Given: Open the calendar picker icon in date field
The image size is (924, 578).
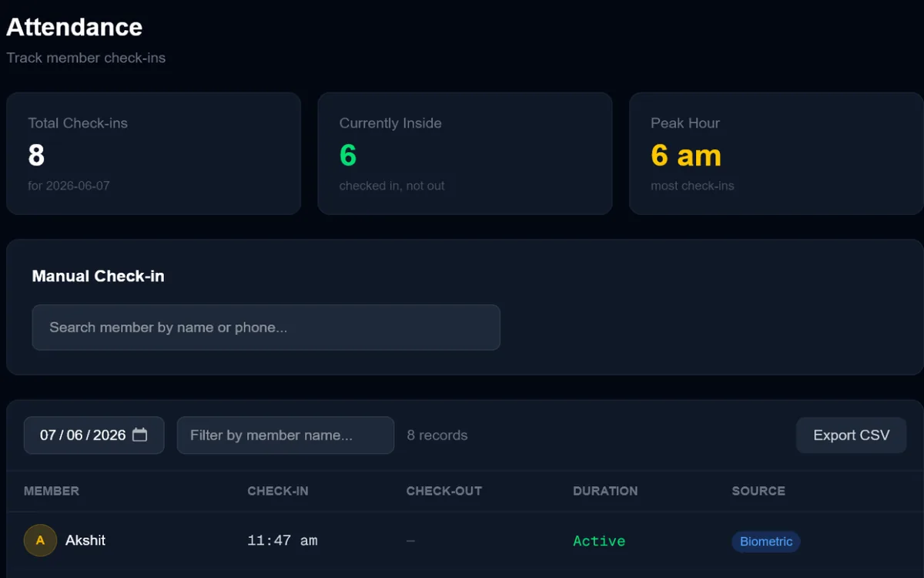Looking at the screenshot, I should click(139, 435).
